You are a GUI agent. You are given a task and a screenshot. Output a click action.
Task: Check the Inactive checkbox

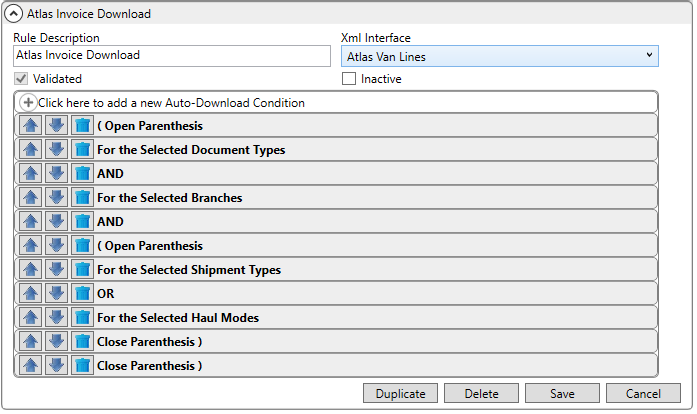(349, 79)
